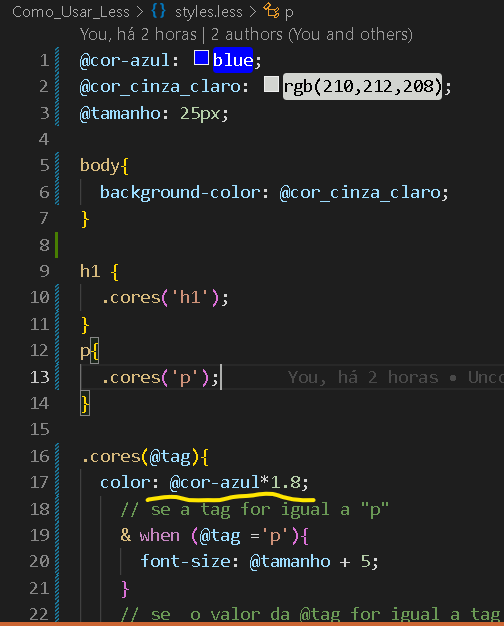
Task: Click the symbol icon before p breadcrumb
Action: click(x=271, y=11)
